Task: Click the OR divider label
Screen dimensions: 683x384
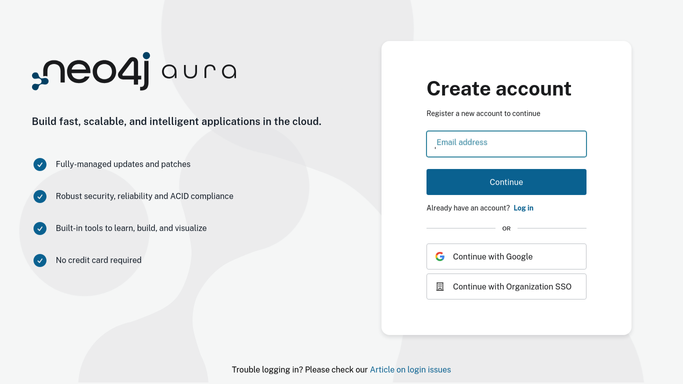Action: [x=506, y=228]
